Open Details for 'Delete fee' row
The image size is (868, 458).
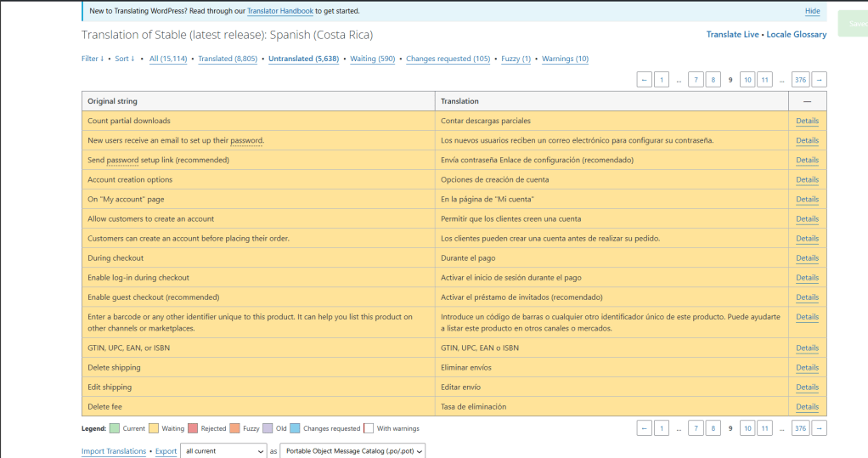pyautogui.click(x=807, y=406)
